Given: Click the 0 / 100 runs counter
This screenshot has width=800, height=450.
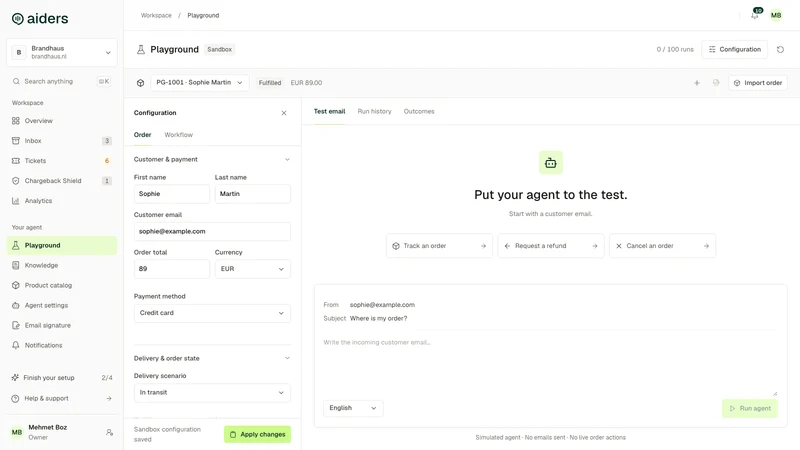Looking at the screenshot, I should click(675, 49).
